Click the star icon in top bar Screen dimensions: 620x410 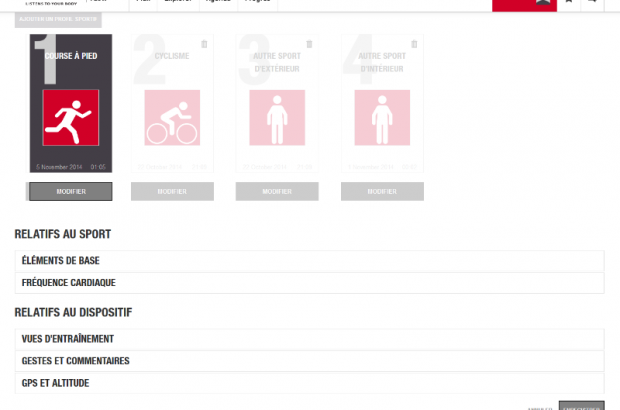coord(568,3)
